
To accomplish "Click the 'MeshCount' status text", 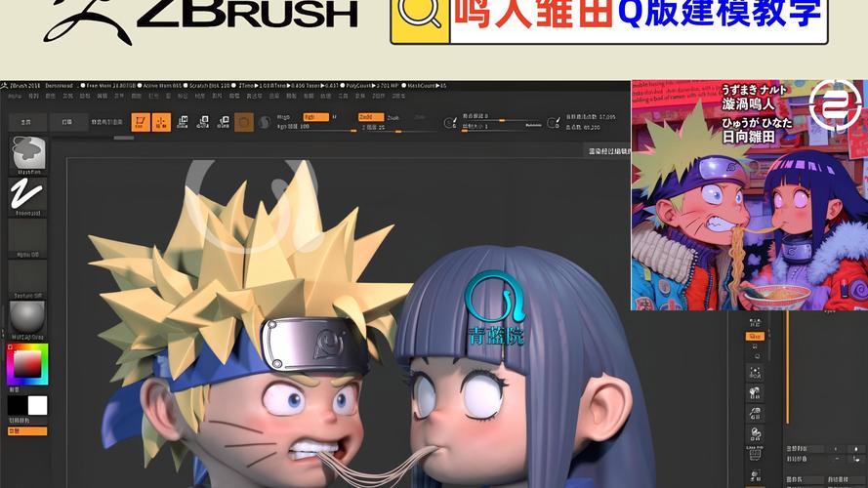I will 427,86.
